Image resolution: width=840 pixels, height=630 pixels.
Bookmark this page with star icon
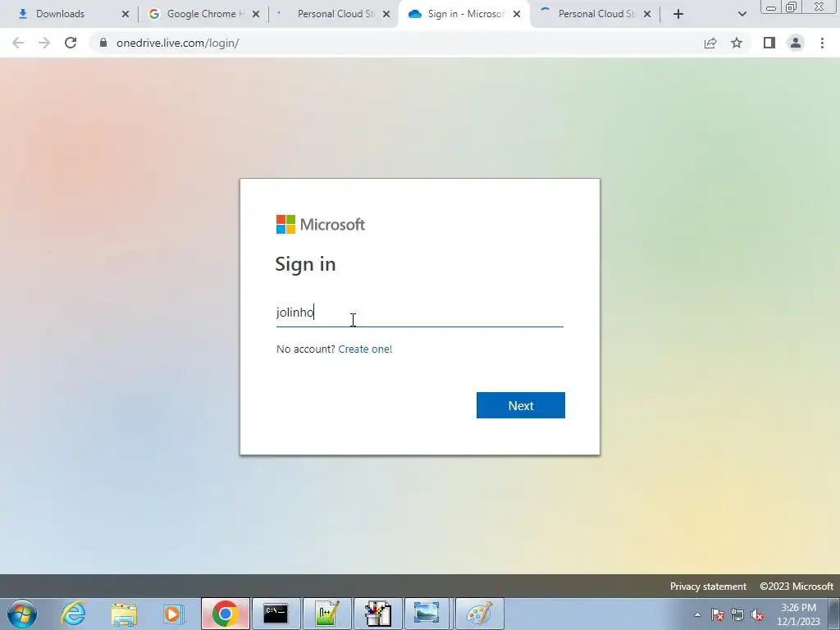coord(737,43)
